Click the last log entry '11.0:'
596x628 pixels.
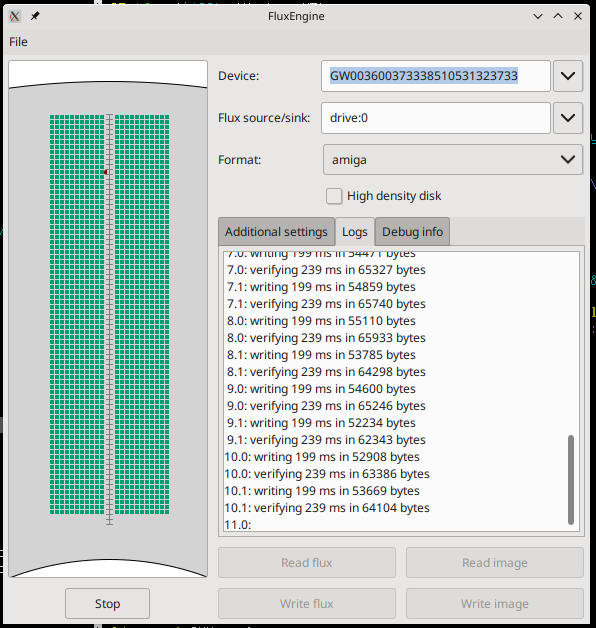(x=238, y=525)
